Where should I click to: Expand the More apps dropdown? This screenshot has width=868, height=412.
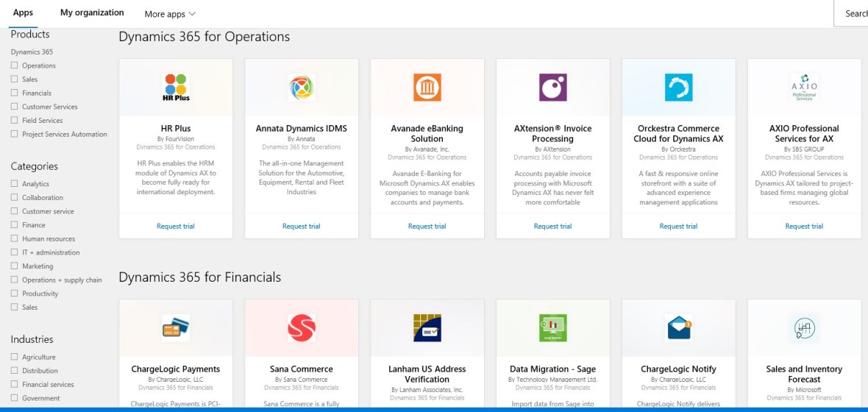click(x=170, y=14)
